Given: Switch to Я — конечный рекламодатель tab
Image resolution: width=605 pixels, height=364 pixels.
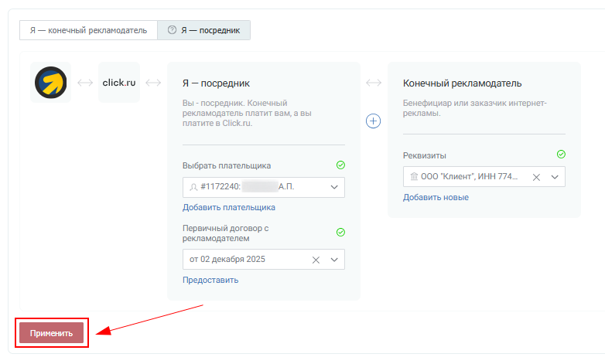Looking at the screenshot, I should (88, 30).
